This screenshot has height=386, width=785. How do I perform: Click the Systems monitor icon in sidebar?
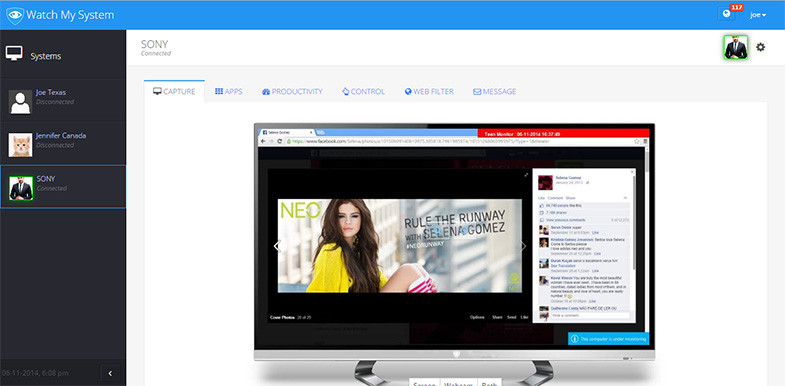pos(14,53)
